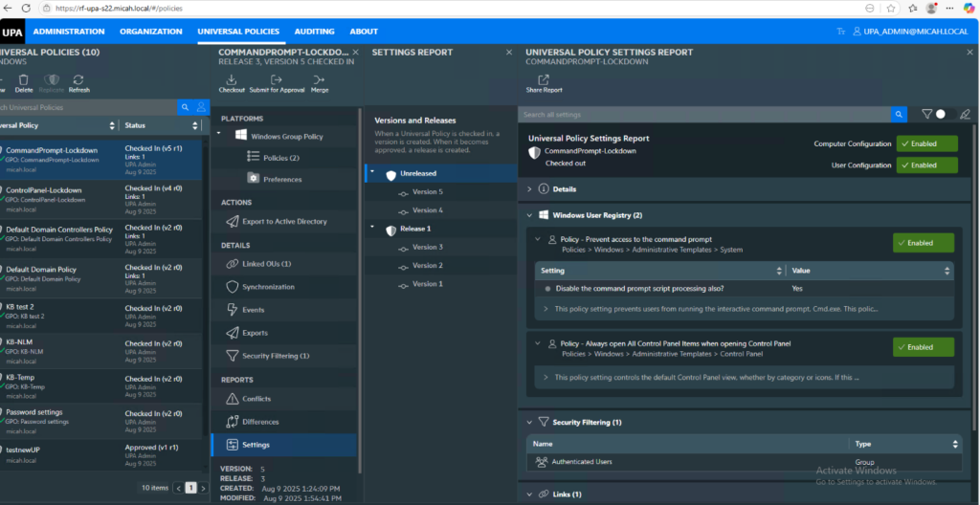Click the Share Report icon
980x505 pixels.
coord(544,79)
